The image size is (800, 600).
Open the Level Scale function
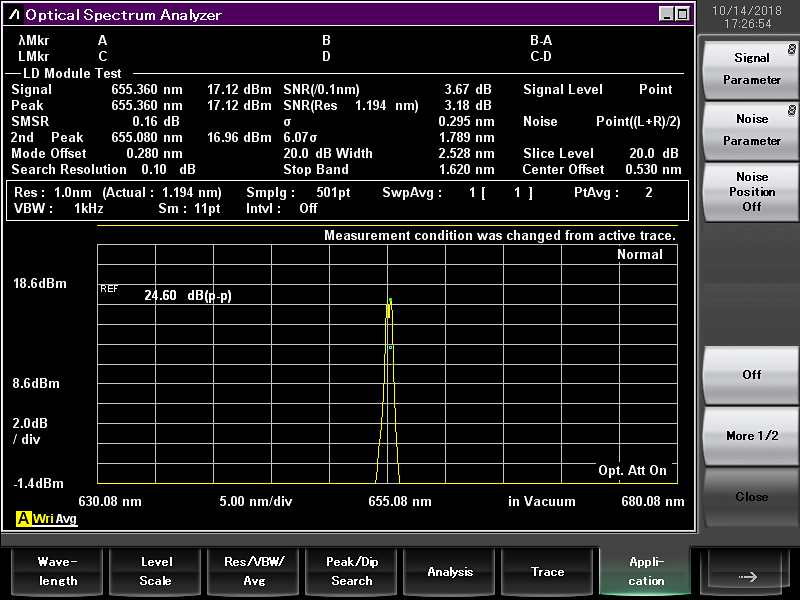155,571
